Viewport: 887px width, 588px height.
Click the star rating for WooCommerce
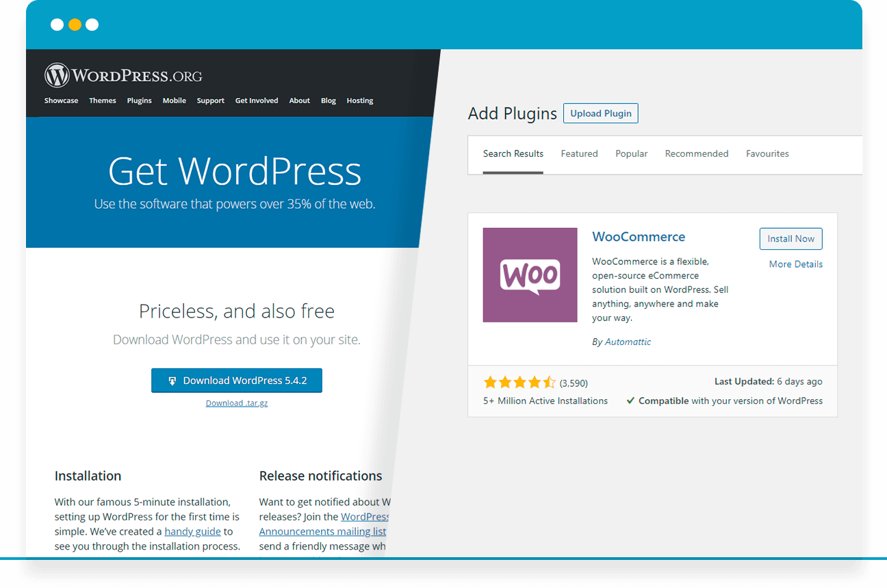point(520,383)
